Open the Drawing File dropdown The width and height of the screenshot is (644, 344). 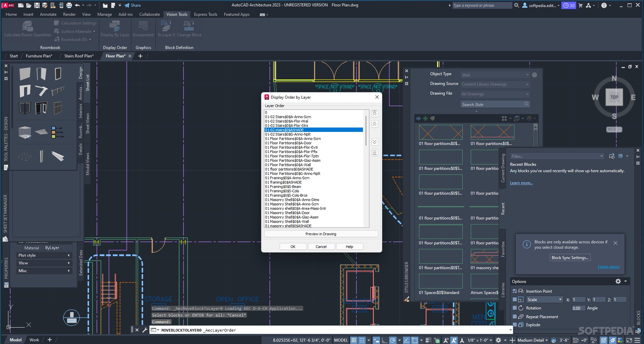click(495, 94)
